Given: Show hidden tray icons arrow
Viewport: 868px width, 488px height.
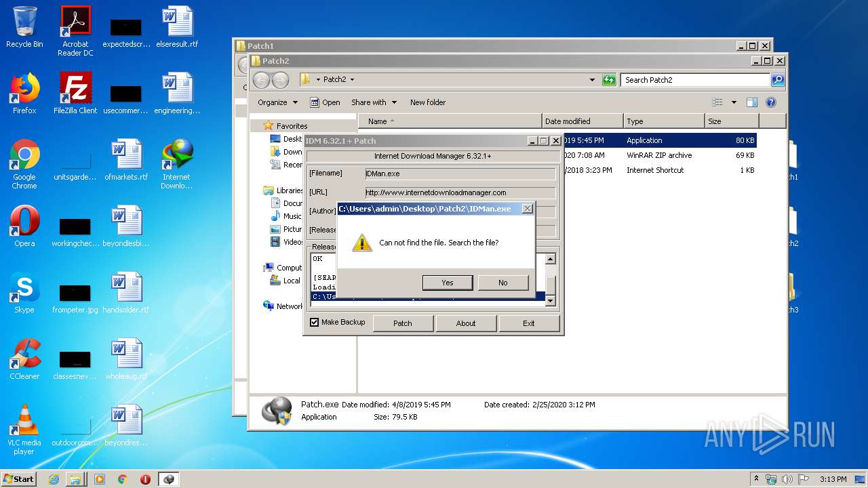Looking at the screenshot, I should click(757, 479).
